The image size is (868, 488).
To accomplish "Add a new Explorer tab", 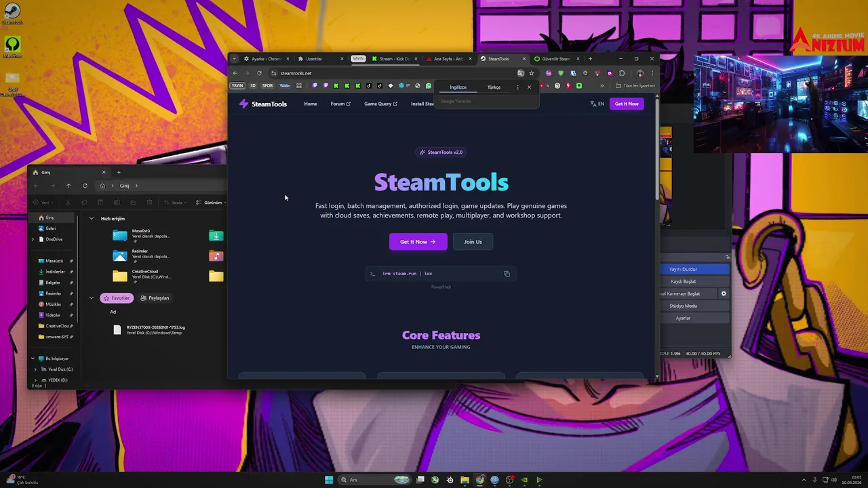I will 119,172.
